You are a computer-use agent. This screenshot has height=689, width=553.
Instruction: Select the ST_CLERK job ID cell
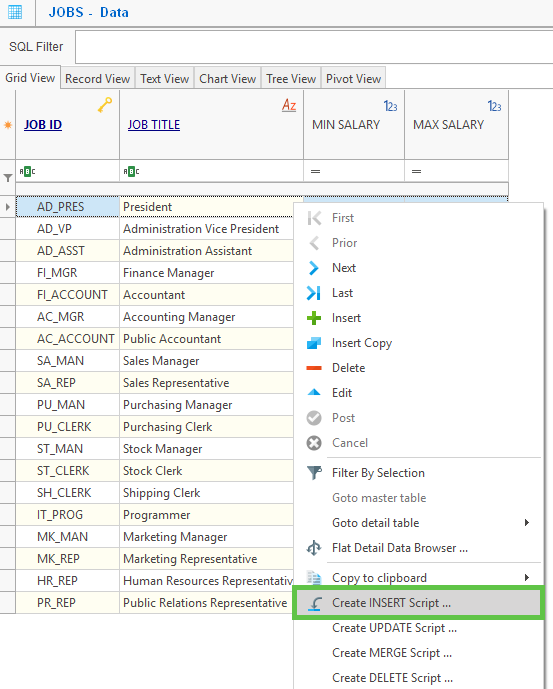pos(68,471)
